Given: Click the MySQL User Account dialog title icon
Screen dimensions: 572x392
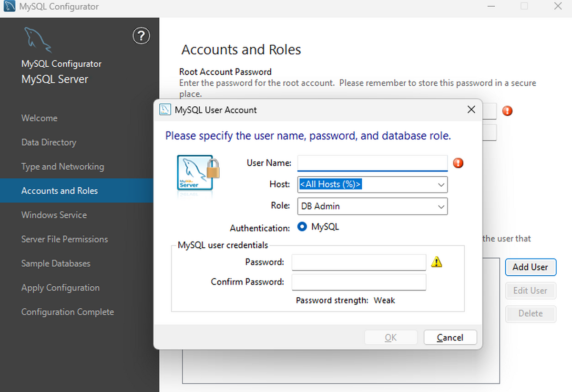Looking at the screenshot, I should click(165, 110).
